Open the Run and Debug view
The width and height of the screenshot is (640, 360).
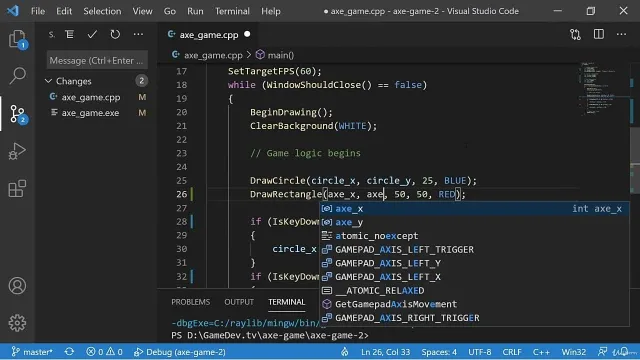click(x=17, y=151)
